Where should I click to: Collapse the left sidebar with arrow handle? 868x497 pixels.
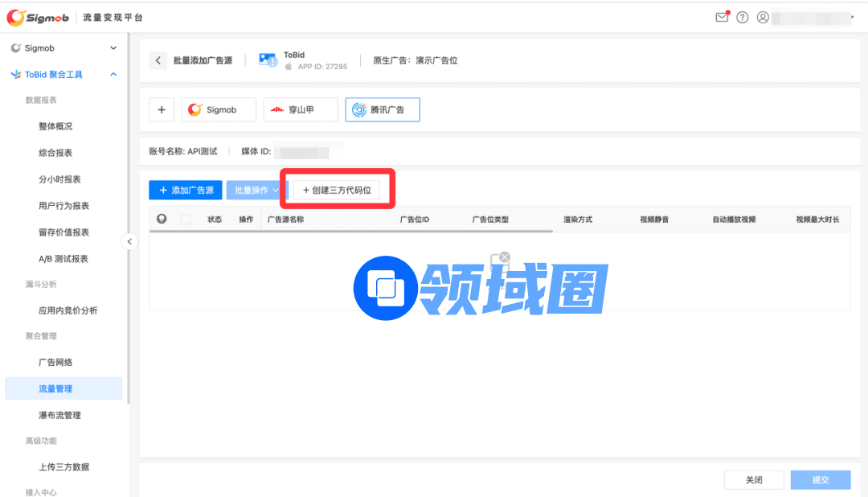(x=131, y=241)
